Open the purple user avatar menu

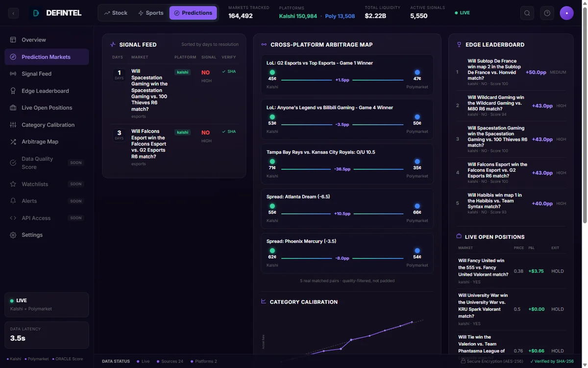point(567,13)
